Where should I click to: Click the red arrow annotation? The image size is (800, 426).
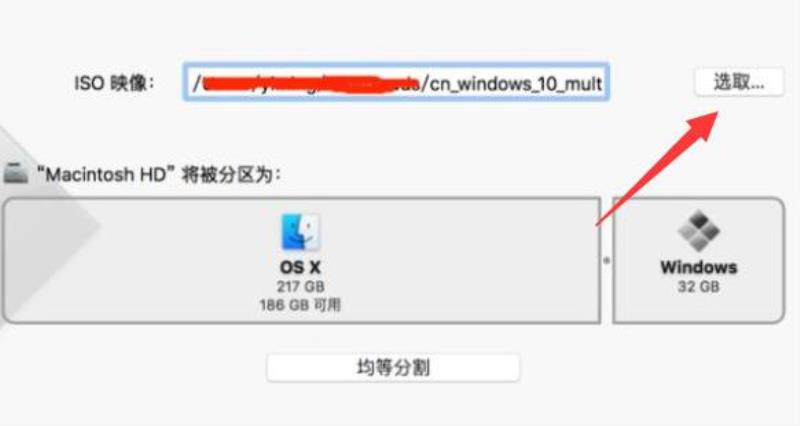[x=658, y=168]
